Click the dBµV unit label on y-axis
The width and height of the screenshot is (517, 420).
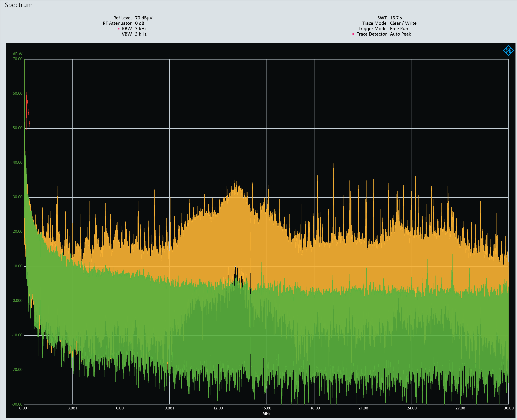18,54
